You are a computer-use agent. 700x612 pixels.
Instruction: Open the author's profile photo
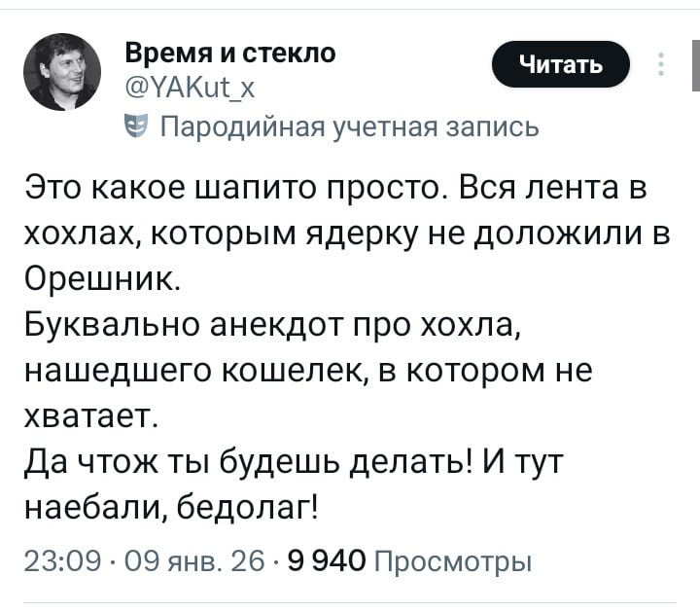[x=61, y=71]
